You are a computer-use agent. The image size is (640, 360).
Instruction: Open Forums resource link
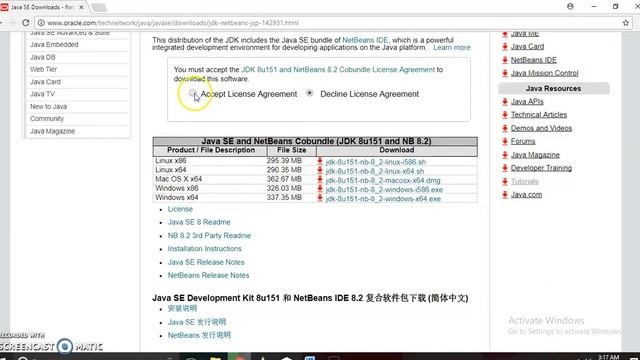coord(523,141)
